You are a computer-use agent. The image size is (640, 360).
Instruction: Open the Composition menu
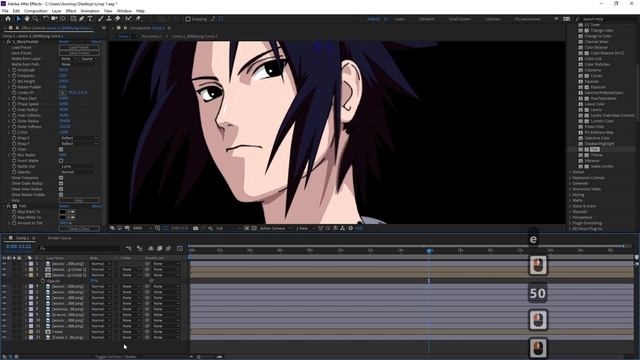click(x=36, y=11)
